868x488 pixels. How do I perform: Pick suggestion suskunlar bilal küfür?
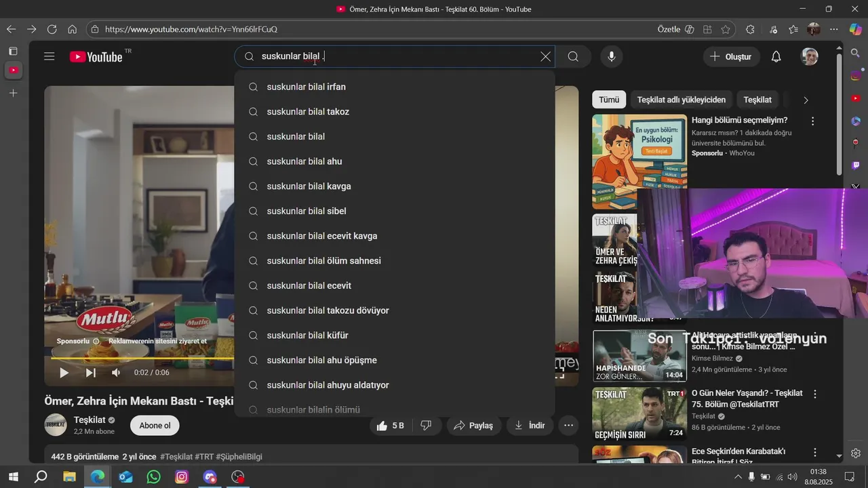[395, 335]
